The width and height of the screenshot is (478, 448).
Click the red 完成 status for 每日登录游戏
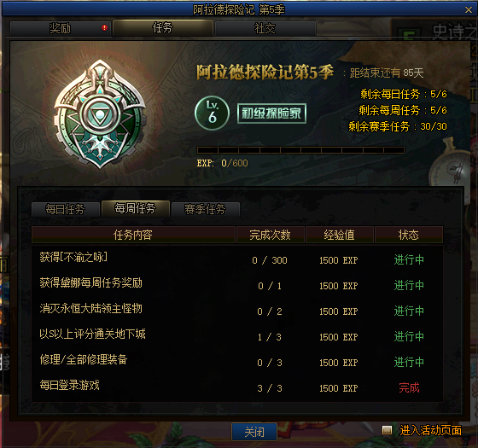pos(409,387)
